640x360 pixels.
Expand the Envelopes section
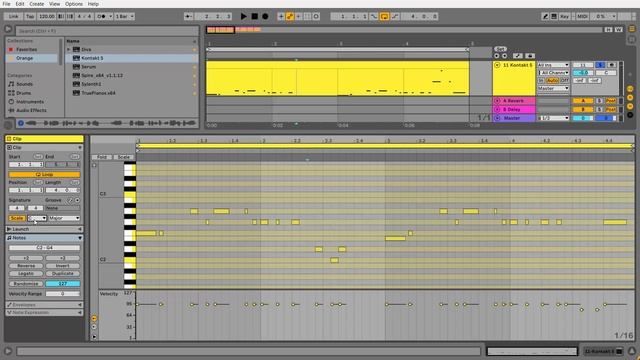pos(44,304)
